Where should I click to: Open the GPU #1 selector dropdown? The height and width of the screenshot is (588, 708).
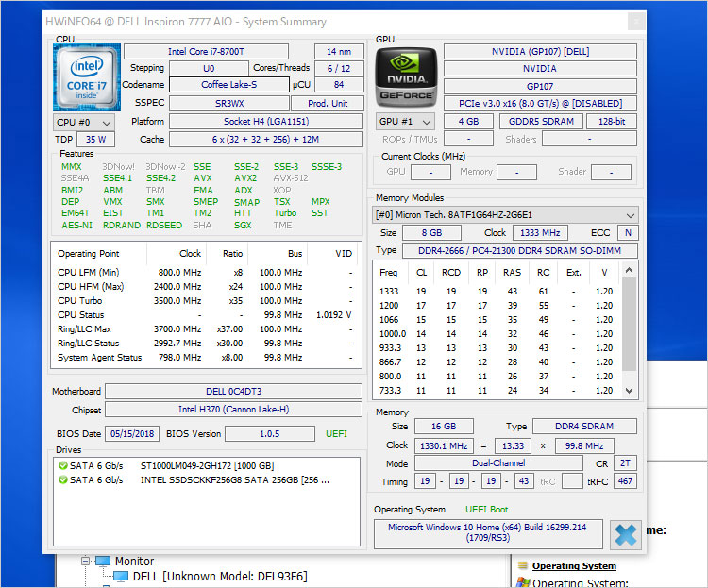(x=405, y=122)
